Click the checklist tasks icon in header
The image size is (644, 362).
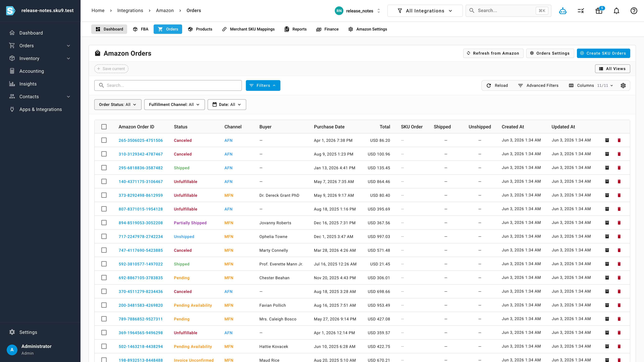click(581, 11)
